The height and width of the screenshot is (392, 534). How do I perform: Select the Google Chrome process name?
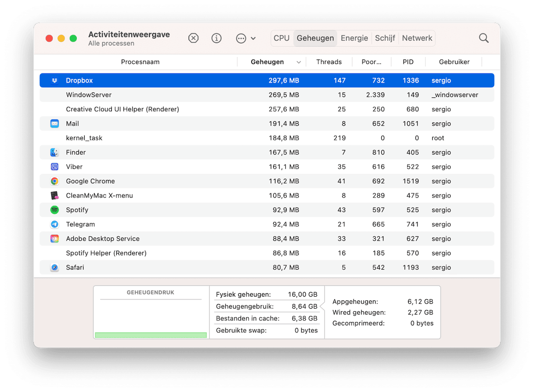click(x=90, y=181)
